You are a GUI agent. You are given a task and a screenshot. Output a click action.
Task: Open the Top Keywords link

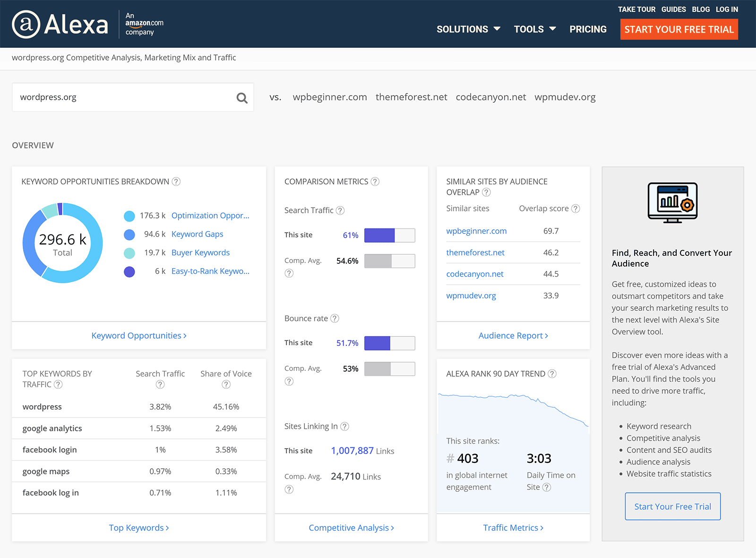click(139, 528)
